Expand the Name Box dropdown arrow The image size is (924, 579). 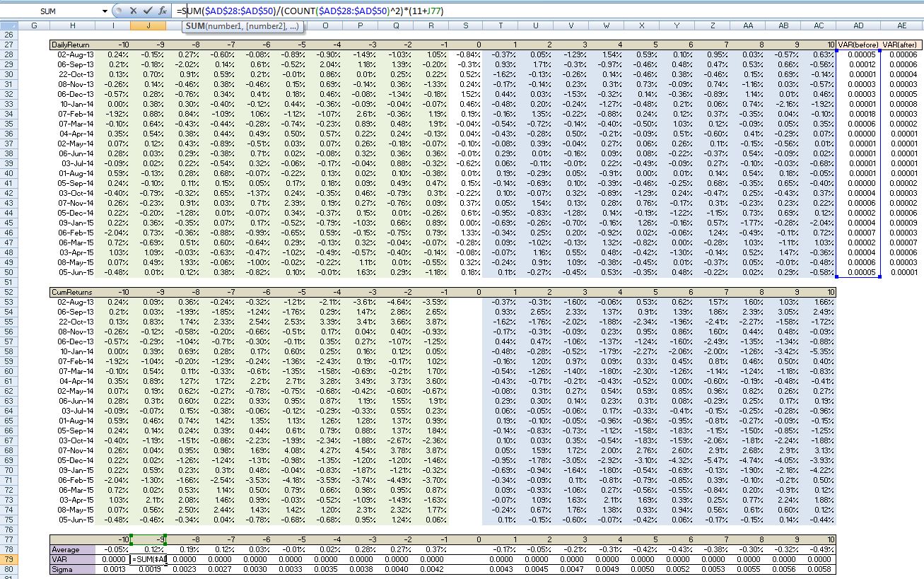[106, 11]
